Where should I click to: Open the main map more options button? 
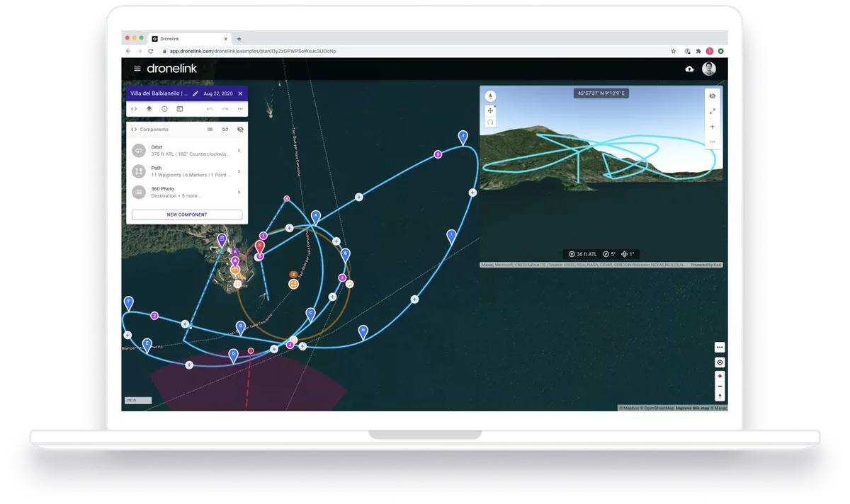click(720, 348)
